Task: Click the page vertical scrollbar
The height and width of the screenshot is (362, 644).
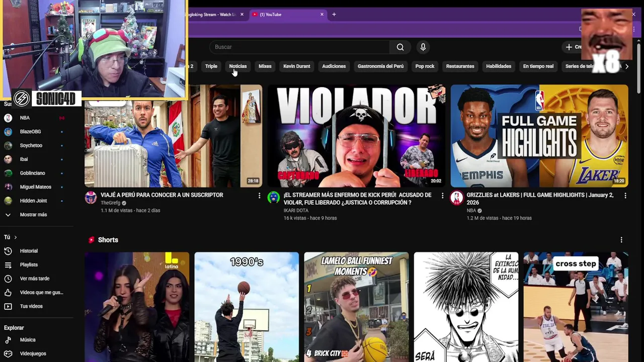Action: pyautogui.click(x=639, y=68)
